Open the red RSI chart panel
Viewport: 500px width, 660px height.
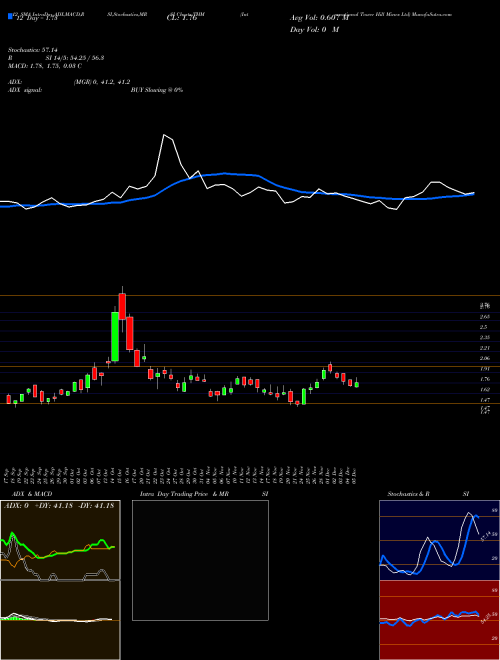coord(439,620)
